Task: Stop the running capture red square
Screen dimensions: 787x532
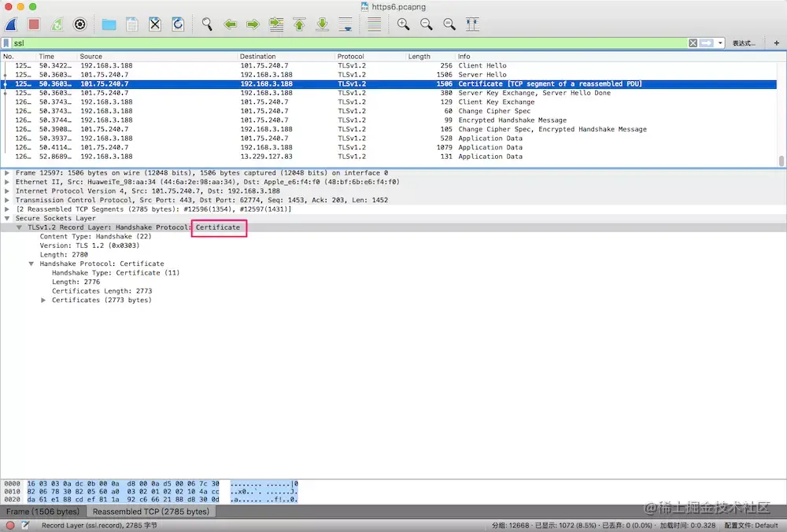Action: (x=34, y=24)
